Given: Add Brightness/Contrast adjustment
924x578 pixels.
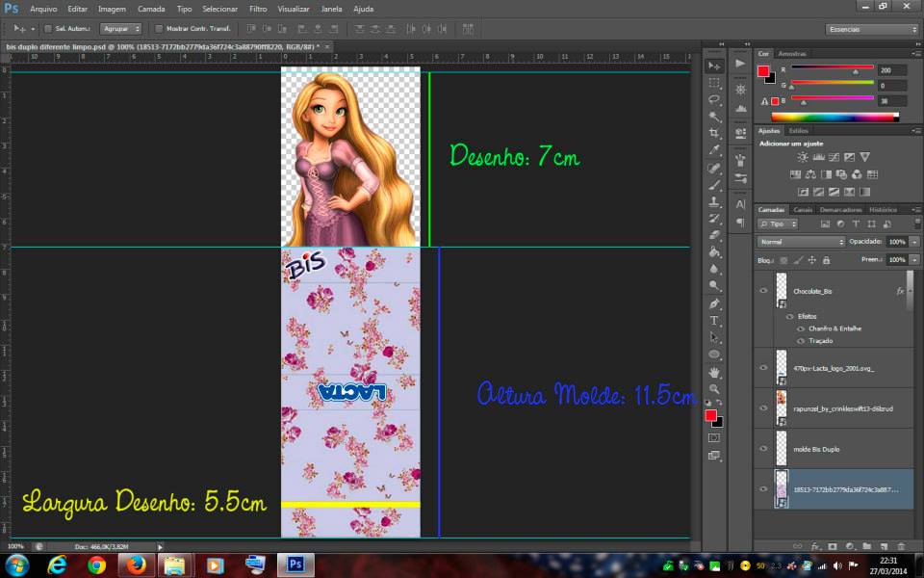Looking at the screenshot, I should click(x=803, y=157).
